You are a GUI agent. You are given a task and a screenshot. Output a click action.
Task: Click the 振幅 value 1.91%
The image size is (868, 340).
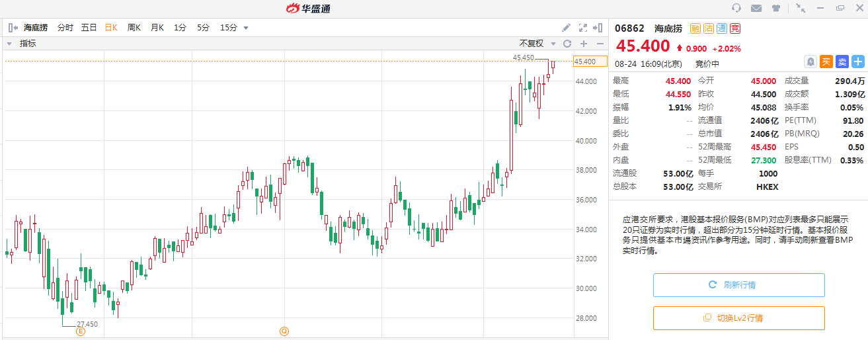[x=680, y=107]
